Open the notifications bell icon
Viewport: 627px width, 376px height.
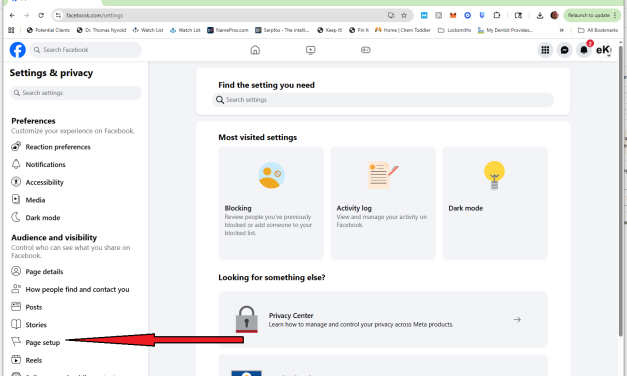click(584, 50)
